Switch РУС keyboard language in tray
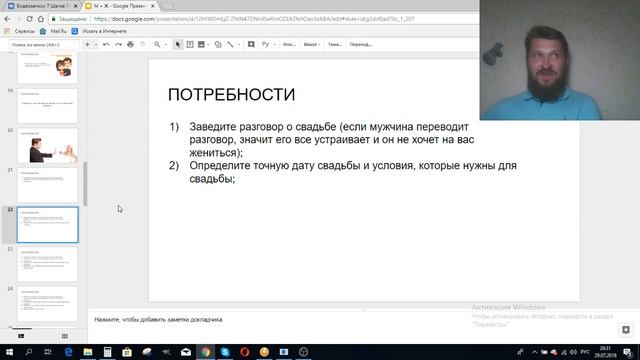640x360 pixels. click(x=585, y=352)
